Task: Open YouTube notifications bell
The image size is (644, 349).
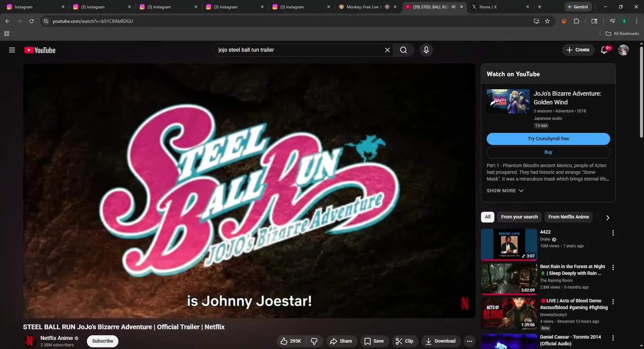Action: click(604, 50)
